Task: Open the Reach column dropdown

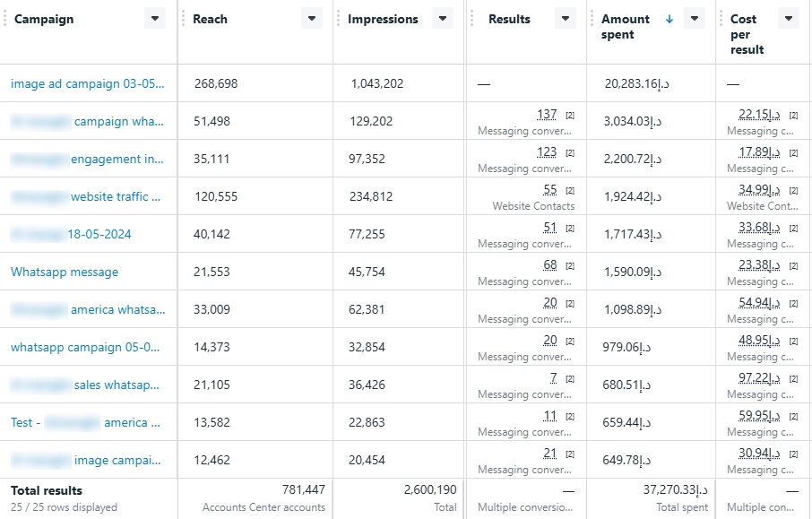Action: (311, 18)
